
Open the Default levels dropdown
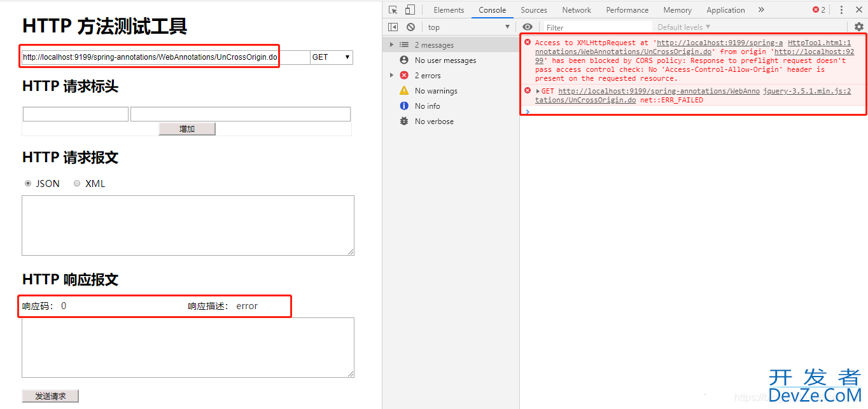pyautogui.click(x=683, y=27)
